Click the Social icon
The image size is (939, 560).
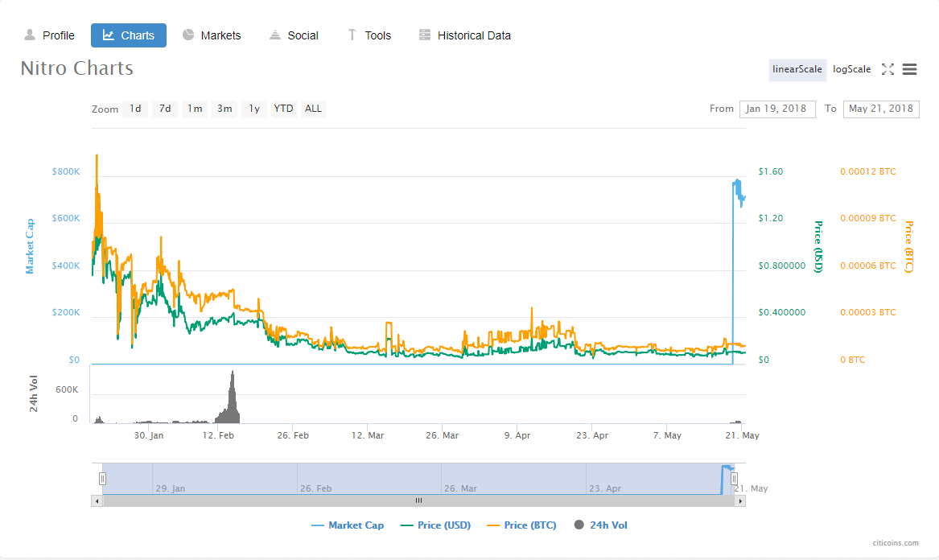[275, 35]
